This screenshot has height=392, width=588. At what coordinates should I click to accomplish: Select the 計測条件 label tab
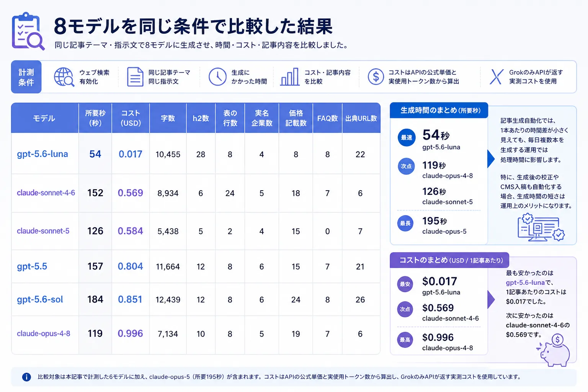26,77
